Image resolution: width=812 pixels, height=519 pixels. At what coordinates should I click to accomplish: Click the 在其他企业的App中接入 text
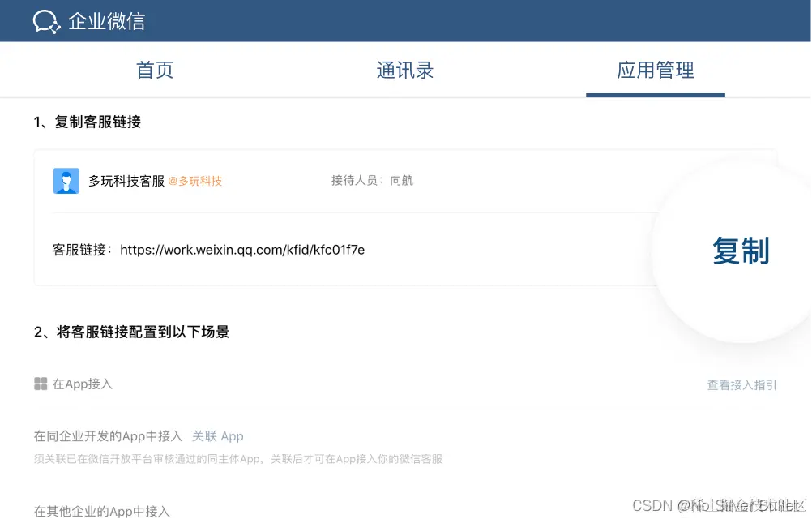click(102, 511)
